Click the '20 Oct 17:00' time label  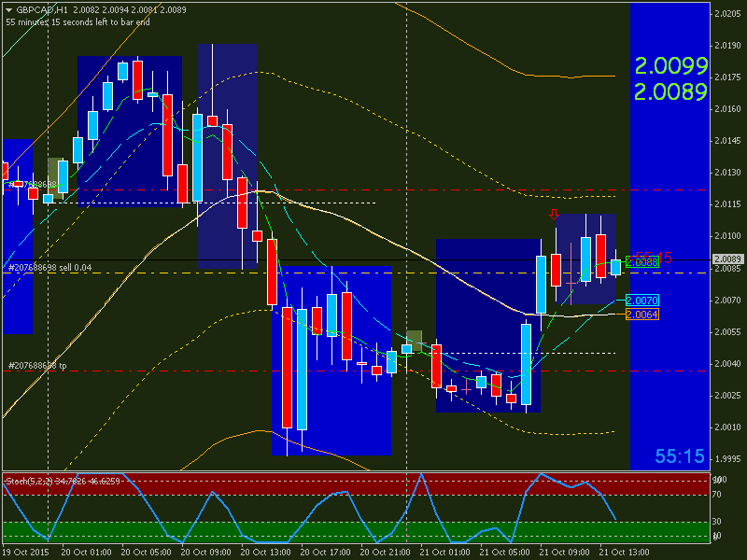tap(325, 553)
